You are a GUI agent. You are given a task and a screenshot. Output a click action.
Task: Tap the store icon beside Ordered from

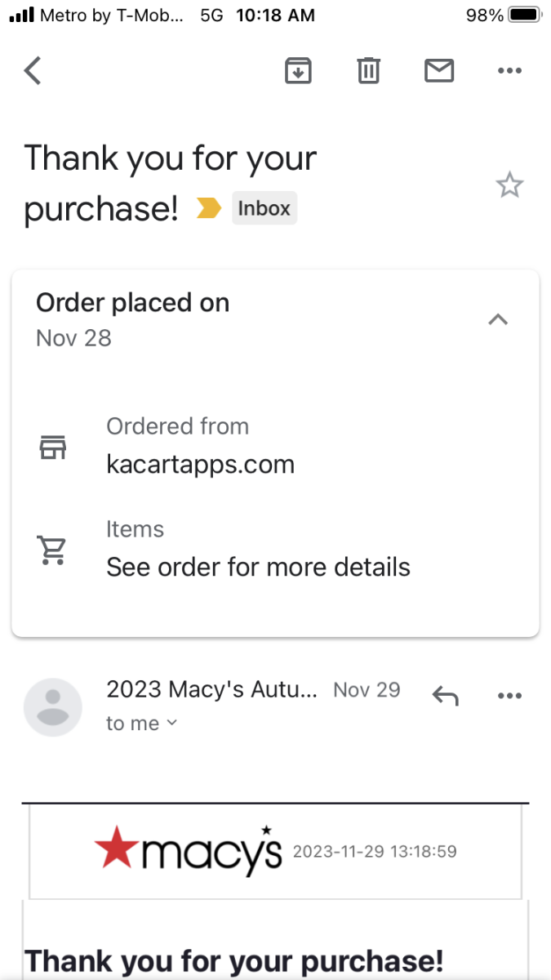tap(53, 447)
